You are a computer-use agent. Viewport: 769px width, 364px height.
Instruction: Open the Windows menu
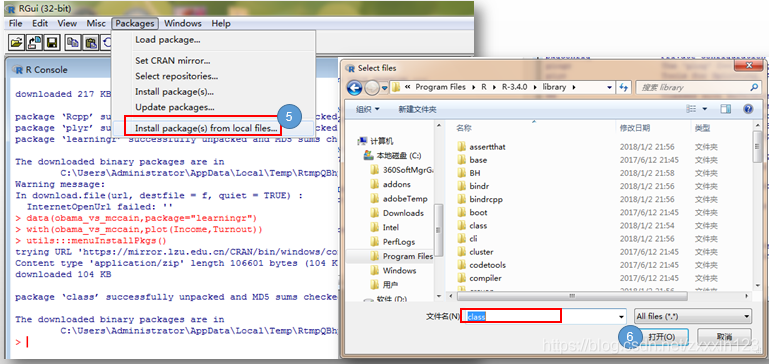(x=182, y=23)
